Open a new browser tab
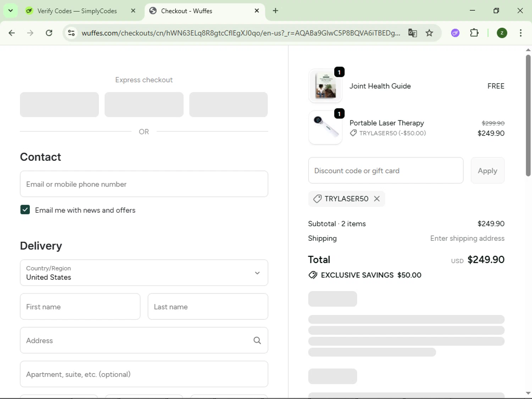This screenshot has width=532, height=399. tap(276, 11)
